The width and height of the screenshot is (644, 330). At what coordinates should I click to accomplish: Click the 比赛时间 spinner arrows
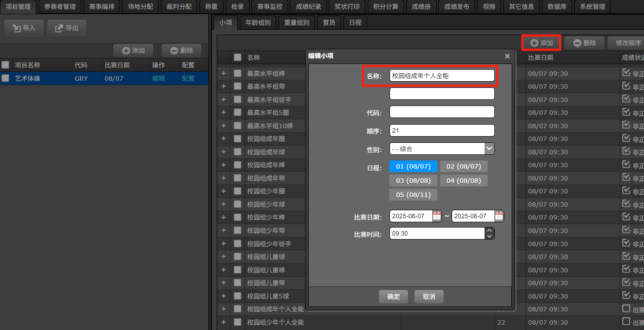pyautogui.click(x=489, y=233)
